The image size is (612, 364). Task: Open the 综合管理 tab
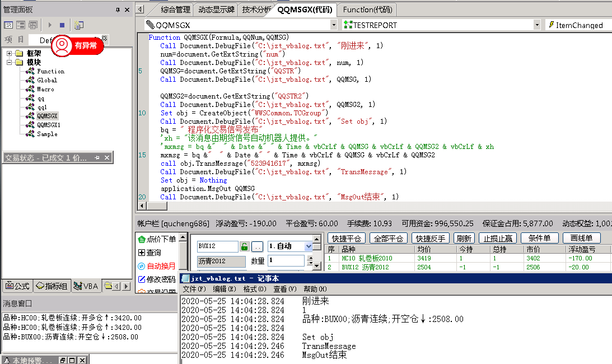(175, 10)
